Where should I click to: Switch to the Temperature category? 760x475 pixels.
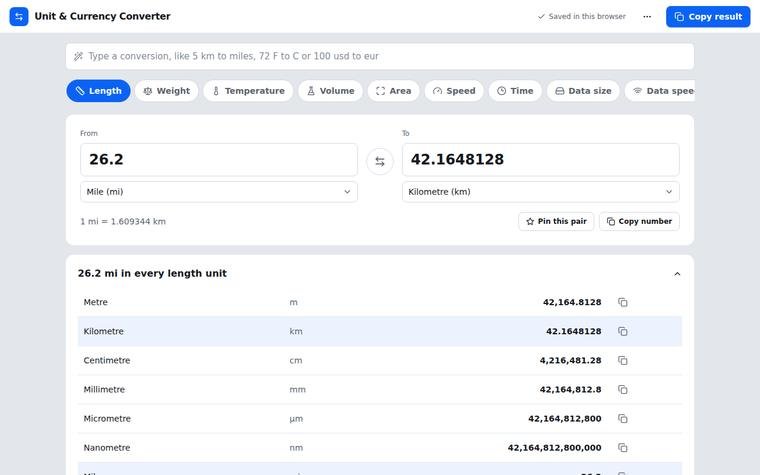[248, 91]
